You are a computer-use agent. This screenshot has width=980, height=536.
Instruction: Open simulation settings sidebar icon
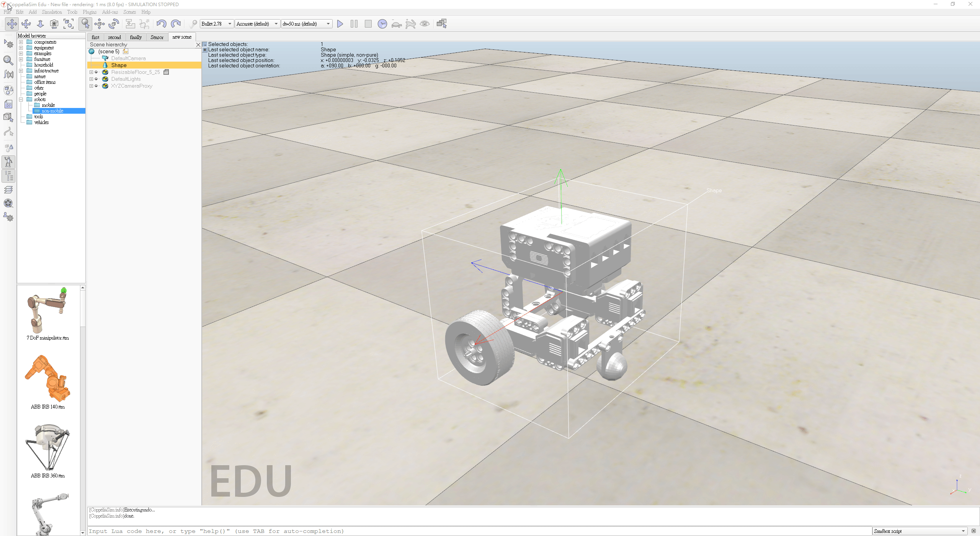[8, 44]
